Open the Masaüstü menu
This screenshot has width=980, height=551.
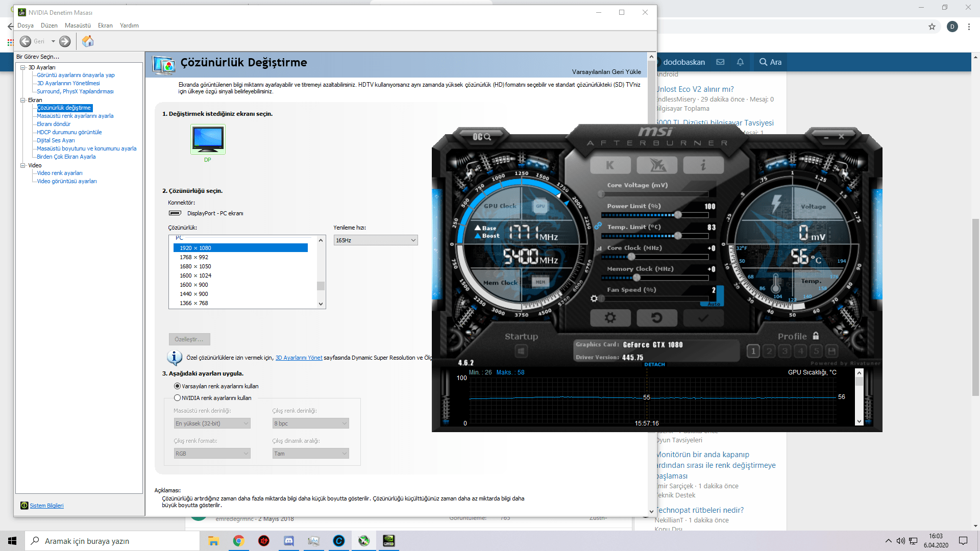[x=78, y=26]
